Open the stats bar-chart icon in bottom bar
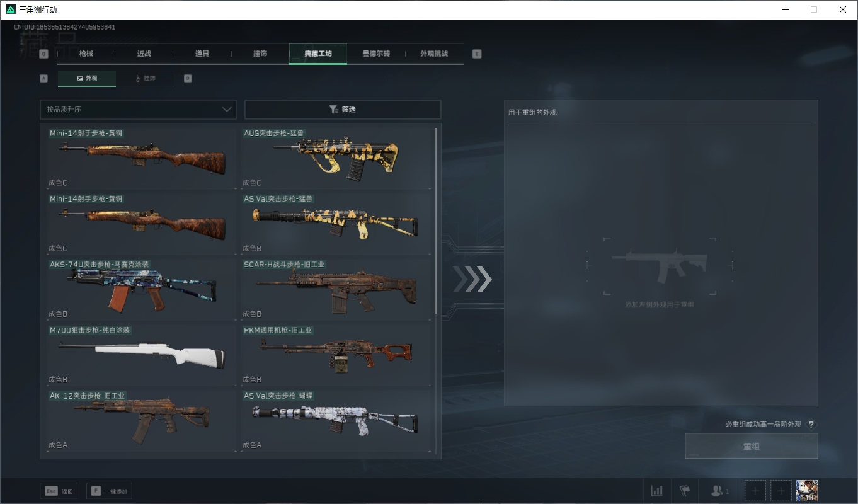Image resolution: width=858 pixels, height=504 pixels. pos(656,491)
